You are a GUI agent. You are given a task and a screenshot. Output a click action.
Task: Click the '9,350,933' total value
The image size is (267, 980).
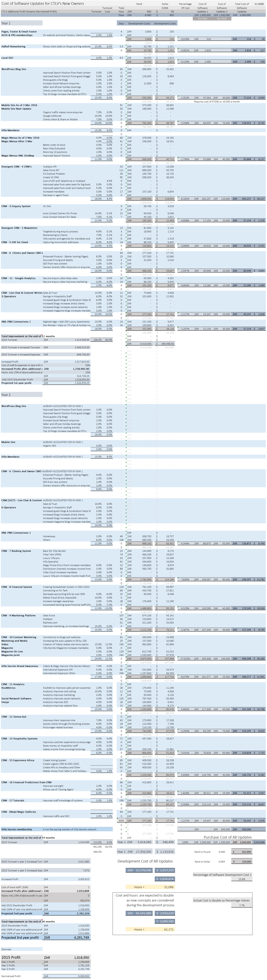pos(83,976)
